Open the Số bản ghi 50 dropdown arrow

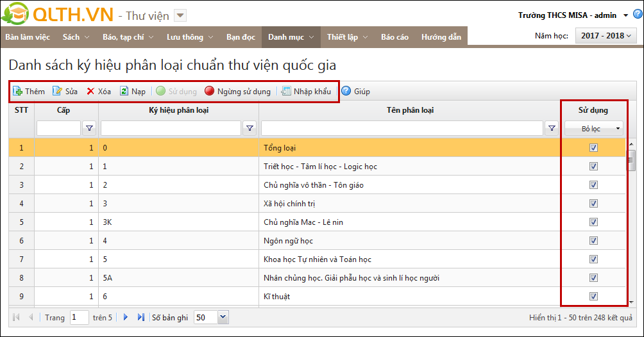tap(223, 317)
